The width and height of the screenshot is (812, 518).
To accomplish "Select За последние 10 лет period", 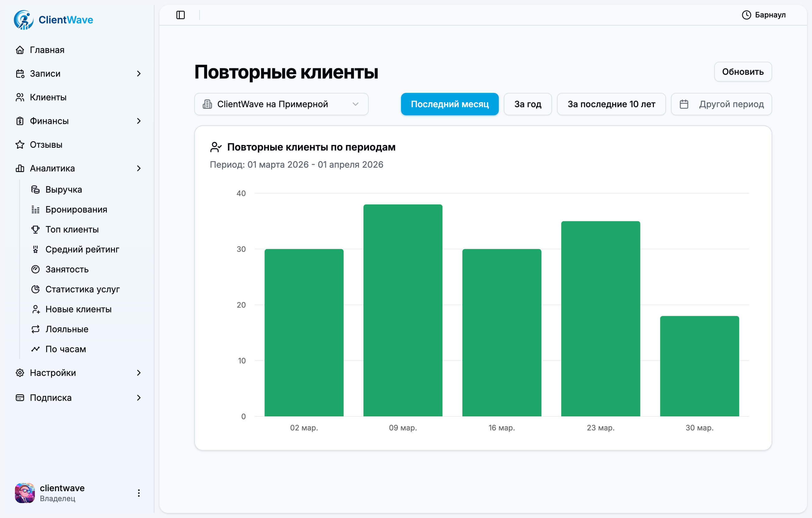I will 611,104.
